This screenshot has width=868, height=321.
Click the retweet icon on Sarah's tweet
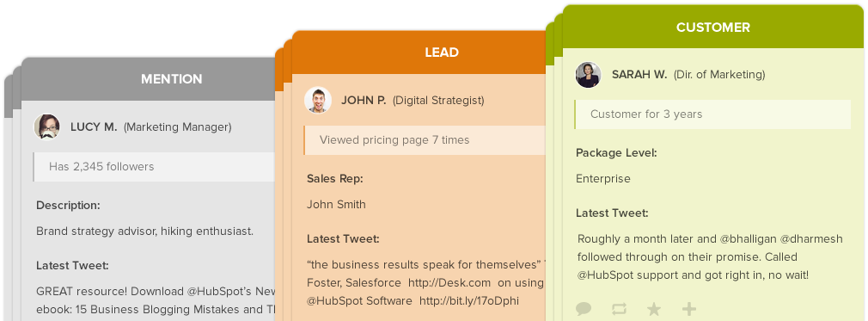(619, 309)
